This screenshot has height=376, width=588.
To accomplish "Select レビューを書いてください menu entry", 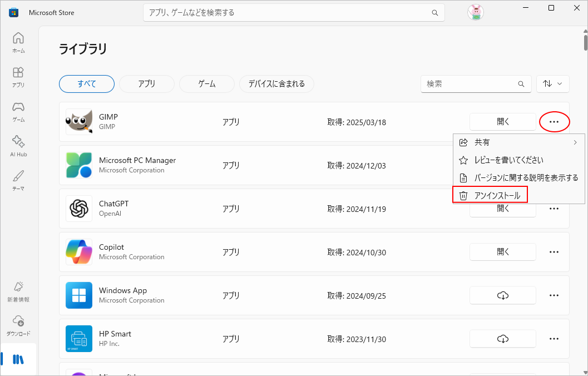I will coord(508,160).
